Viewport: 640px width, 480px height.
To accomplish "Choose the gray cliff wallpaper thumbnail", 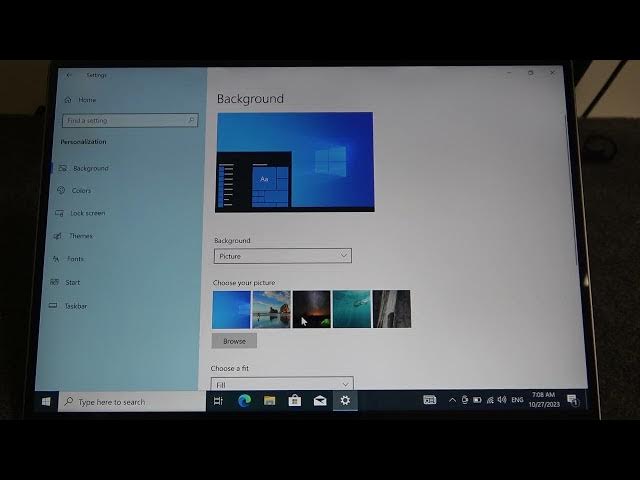I will pyautogui.click(x=392, y=309).
